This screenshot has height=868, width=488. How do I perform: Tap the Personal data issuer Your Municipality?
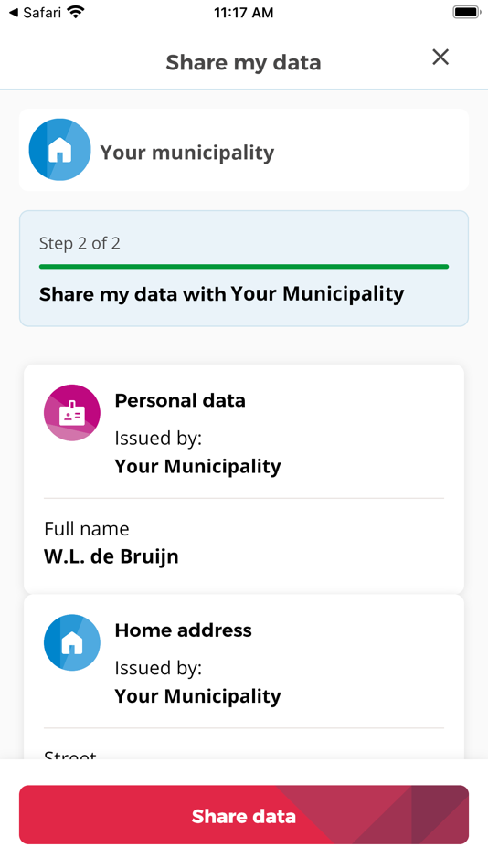tap(197, 466)
